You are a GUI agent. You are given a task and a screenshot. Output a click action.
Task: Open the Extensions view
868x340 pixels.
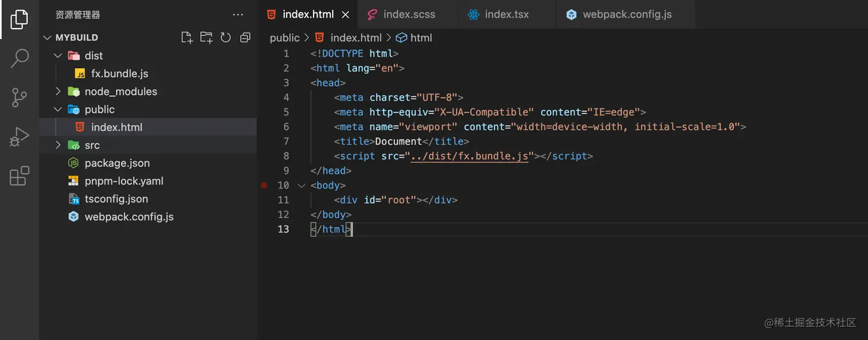tap(20, 175)
